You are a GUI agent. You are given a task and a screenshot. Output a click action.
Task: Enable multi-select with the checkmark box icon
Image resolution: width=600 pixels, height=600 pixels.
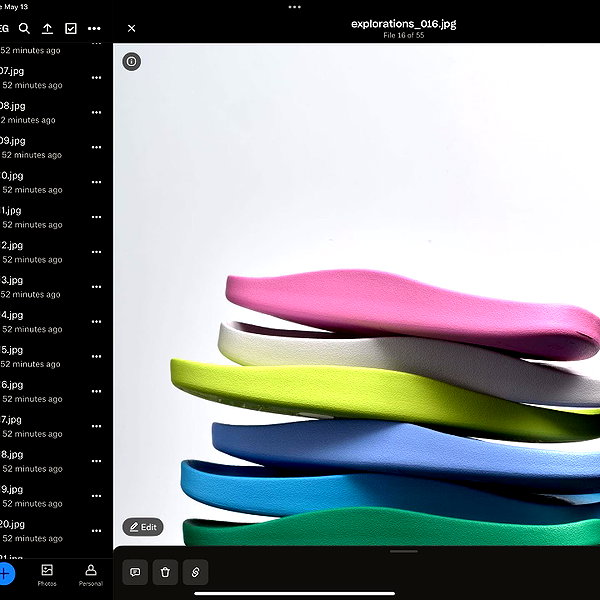(x=71, y=28)
